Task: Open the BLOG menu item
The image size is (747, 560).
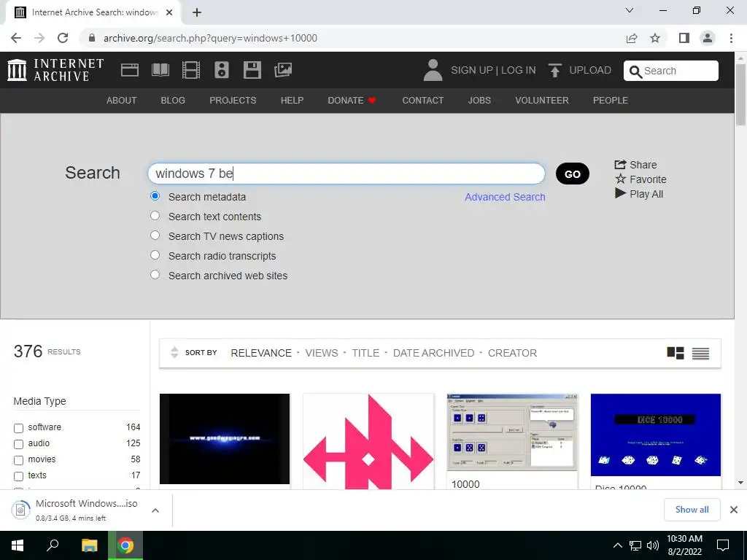Action: pos(173,101)
